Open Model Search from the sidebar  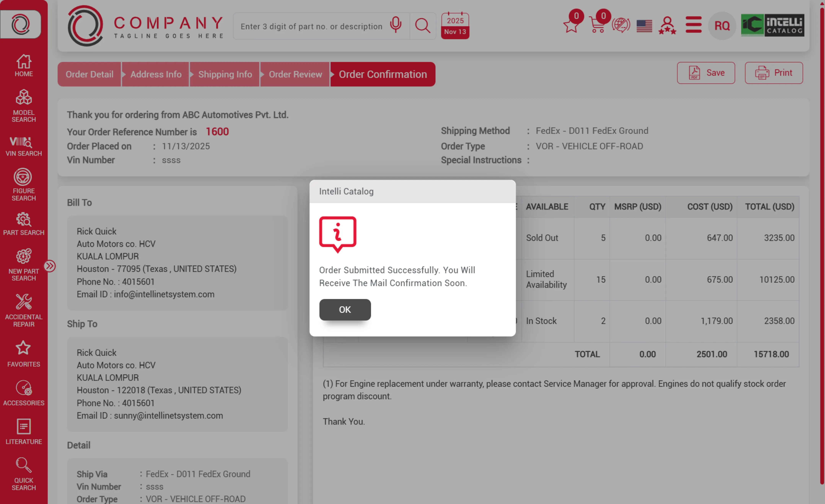pyautogui.click(x=24, y=105)
